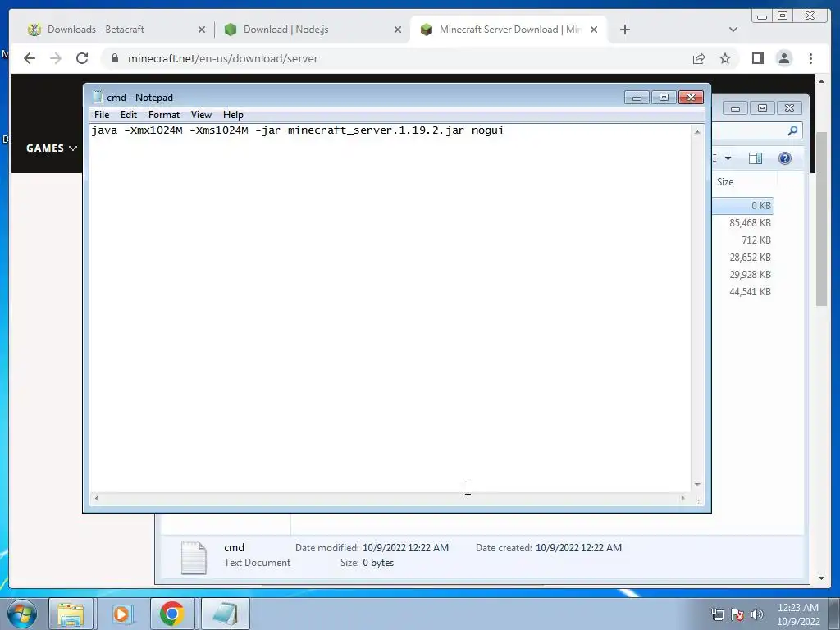This screenshot has height=630, width=840.
Task: Go back in Chrome
Action: click(30, 58)
